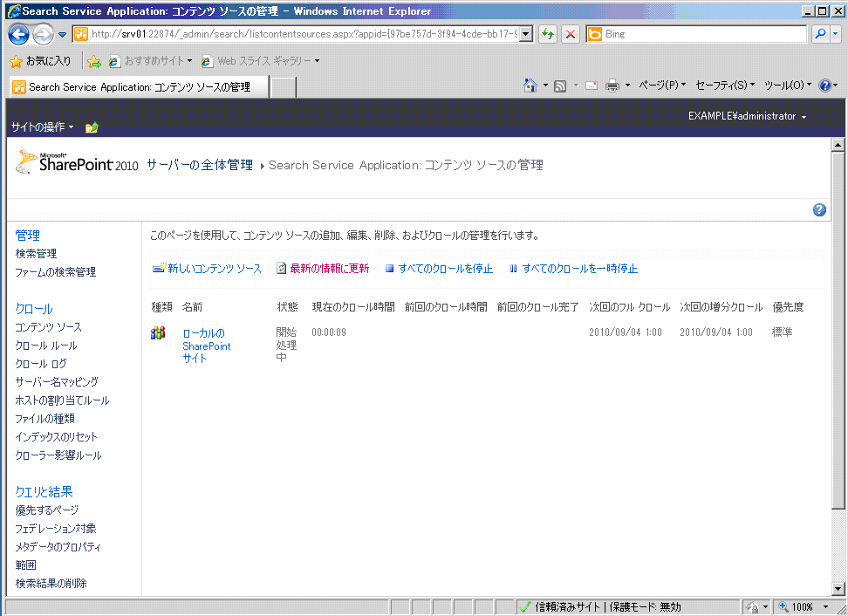The height and width of the screenshot is (616, 848).
Task: Open ファイルの種類 in sidebar
Action: tap(44, 419)
